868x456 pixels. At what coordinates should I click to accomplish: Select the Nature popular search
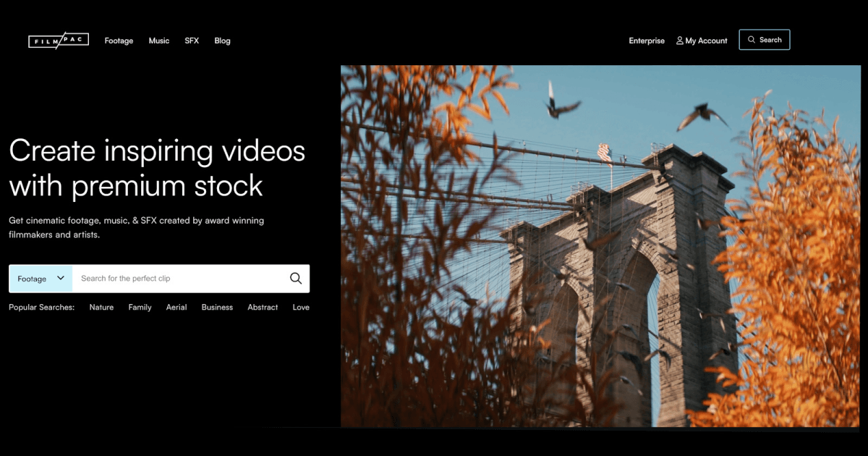click(x=101, y=308)
